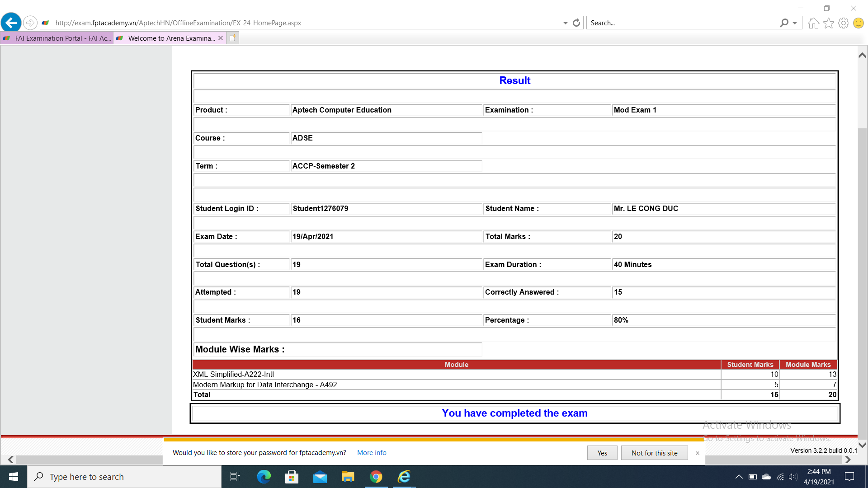Click the Version 3.2.2 build text

click(x=824, y=450)
